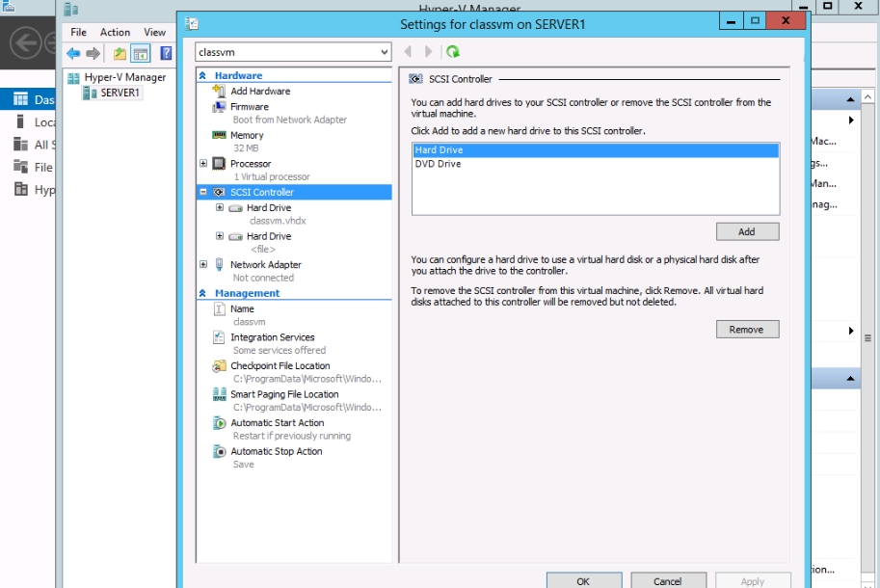Click the Local Server icon in Server Manager
Viewport: 880px width, 588px height.
pyautogui.click(x=20, y=121)
